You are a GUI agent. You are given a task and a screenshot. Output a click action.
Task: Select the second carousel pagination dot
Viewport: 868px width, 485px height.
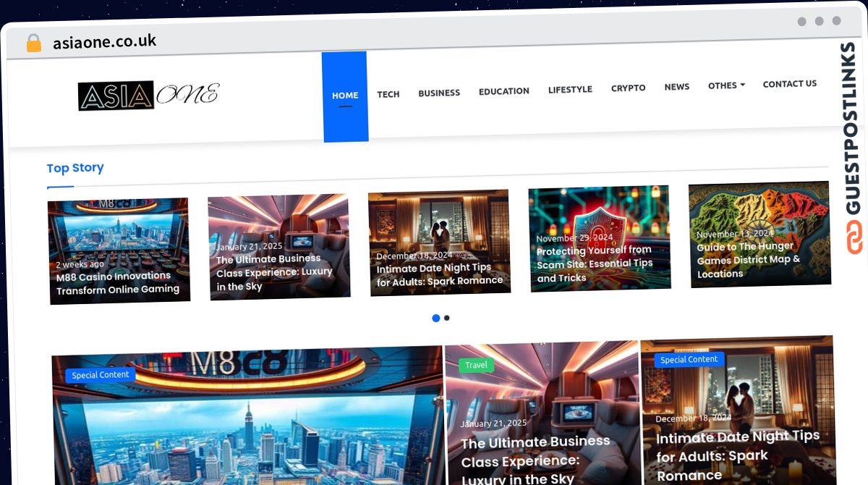point(447,318)
